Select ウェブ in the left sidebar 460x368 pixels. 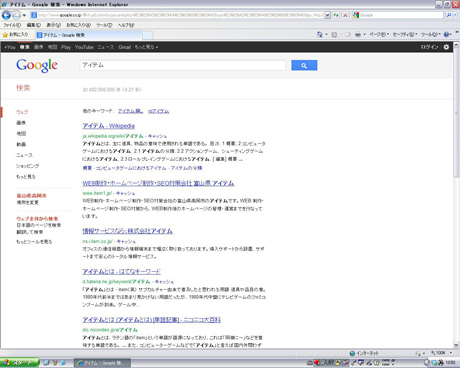click(22, 112)
